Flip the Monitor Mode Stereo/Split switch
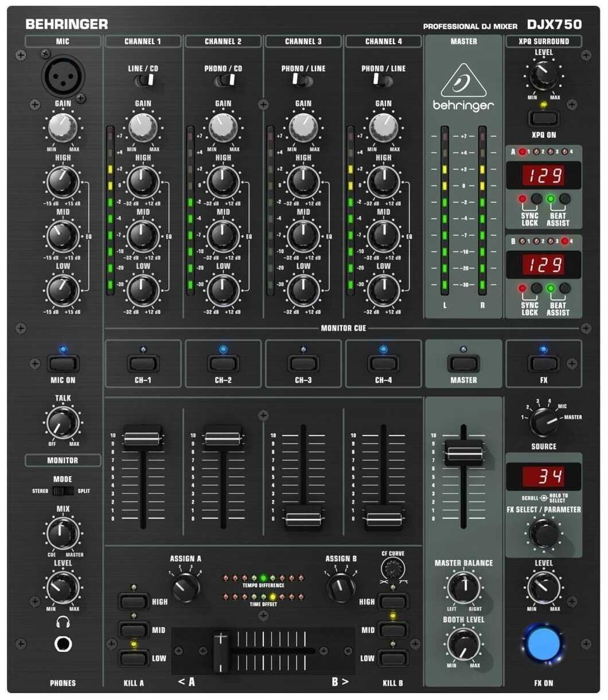This screenshot has width=608, height=700. (63, 491)
